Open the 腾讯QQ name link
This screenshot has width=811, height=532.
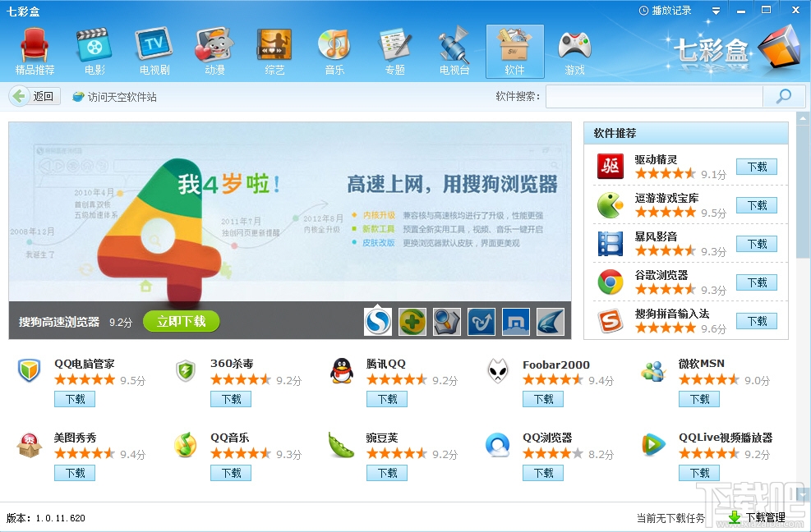(386, 364)
